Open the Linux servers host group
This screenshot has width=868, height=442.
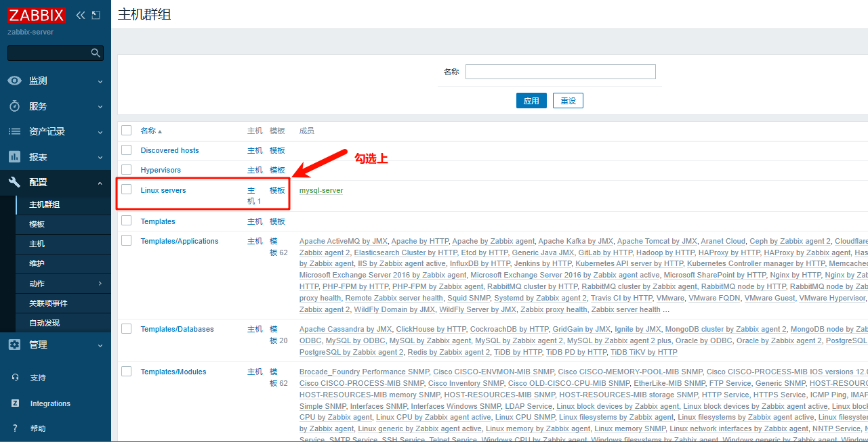(x=163, y=190)
